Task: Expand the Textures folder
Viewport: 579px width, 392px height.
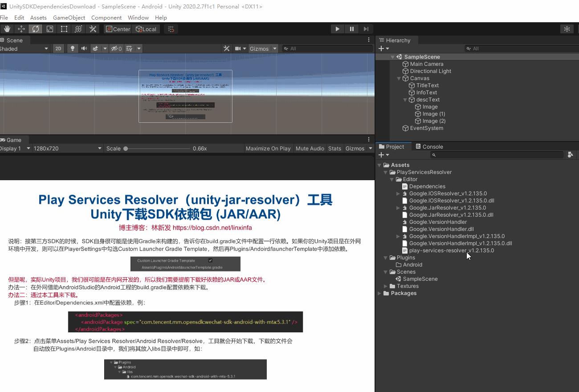Action: coord(386,286)
